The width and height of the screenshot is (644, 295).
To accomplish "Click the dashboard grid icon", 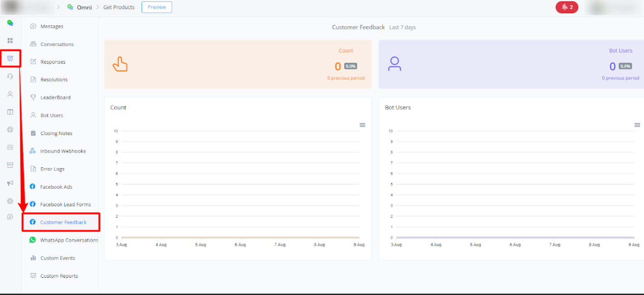I will pyautogui.click(x=10, y=40).
